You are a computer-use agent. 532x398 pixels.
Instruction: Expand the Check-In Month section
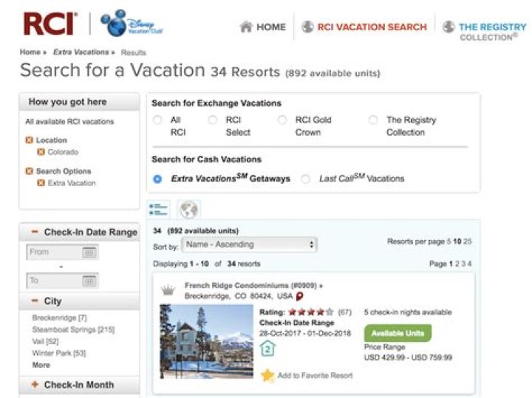tap(35, 385)
